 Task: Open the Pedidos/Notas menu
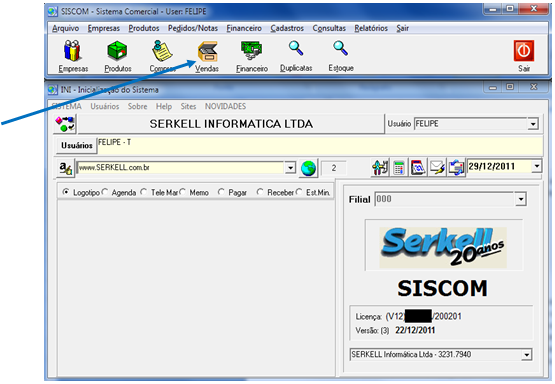point(193,28)
